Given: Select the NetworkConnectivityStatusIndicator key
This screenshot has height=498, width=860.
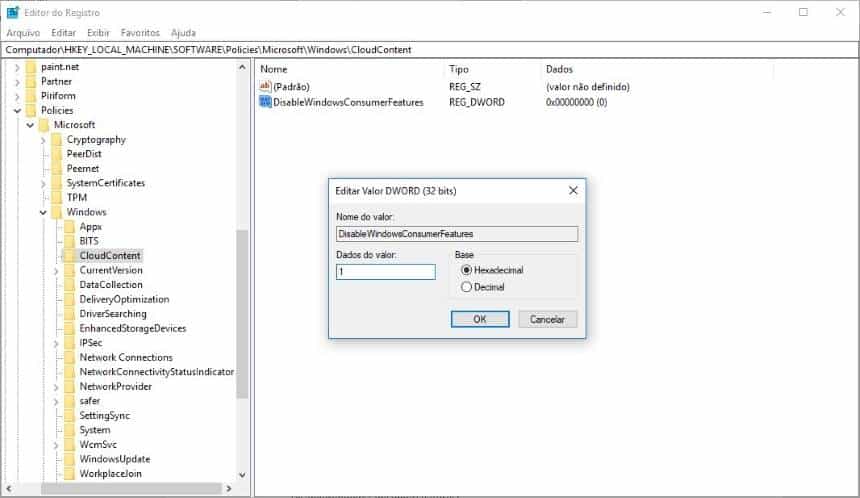Looking at the screenshot, I should [156, 372].
